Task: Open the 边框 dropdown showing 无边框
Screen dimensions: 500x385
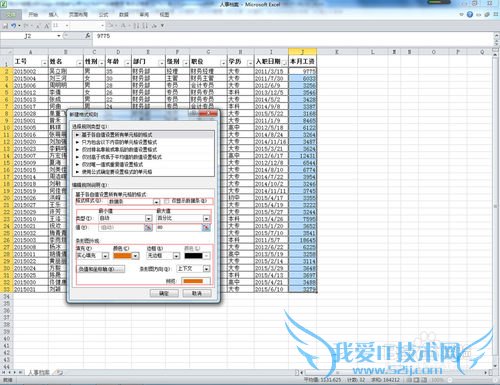Action: tap(163, 256)
